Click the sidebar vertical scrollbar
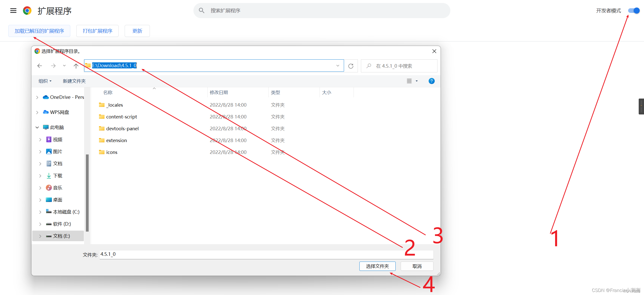This screenshot has height=295, width=644. click(87, 192)
